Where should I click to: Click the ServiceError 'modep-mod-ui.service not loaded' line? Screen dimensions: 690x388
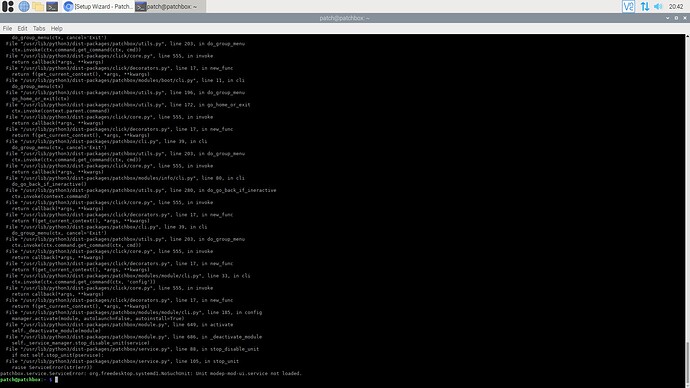point(151,373)
